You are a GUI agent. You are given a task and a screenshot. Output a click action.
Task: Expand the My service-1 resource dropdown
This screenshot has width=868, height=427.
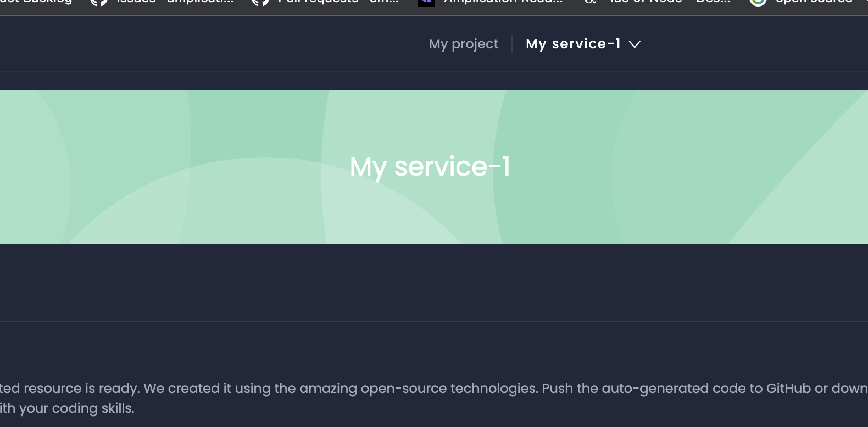pos(583,44)
